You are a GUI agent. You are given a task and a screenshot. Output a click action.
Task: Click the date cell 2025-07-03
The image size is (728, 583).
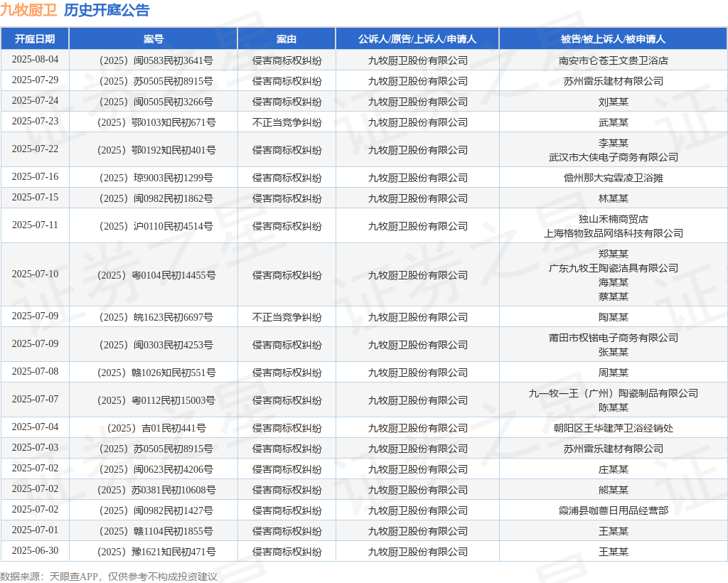click(x=35, y=447)
